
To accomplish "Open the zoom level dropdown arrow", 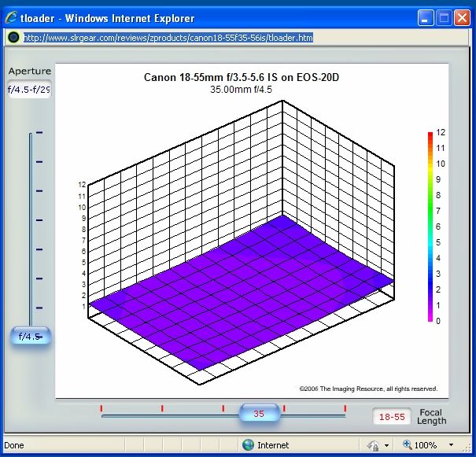I will pyautogui.click(x=451, y=445).
